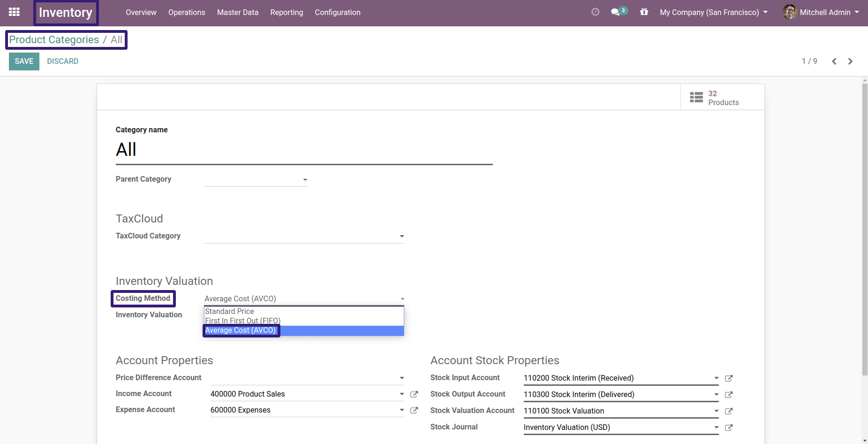The width and height of the screenshot is (868, 444).
Task: Click the Costing Method label
Action: [x=143, y=299]
